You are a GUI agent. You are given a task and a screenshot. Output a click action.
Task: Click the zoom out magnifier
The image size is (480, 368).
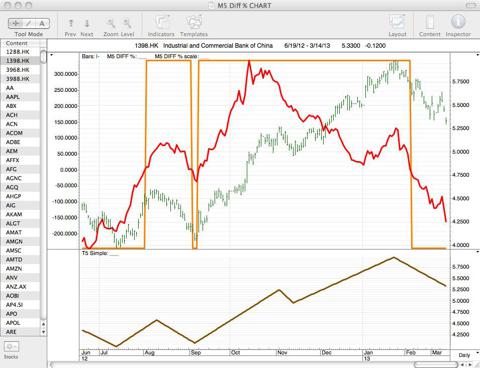pos(111,23)
